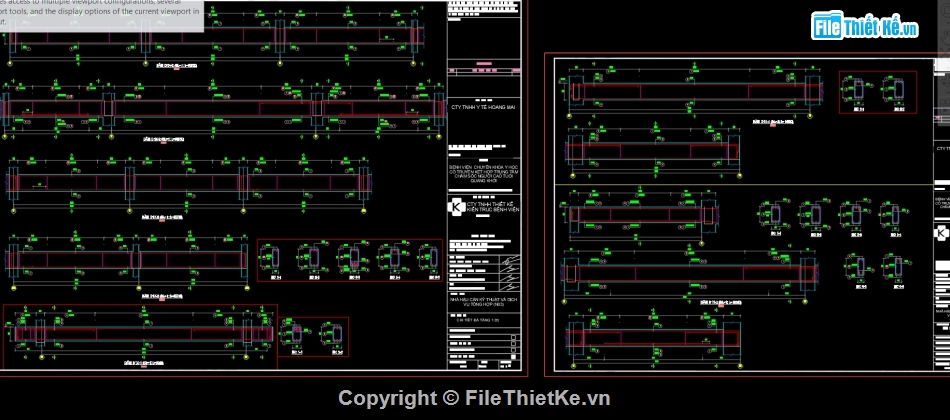Click the K logo in the left sheet title block
Screen dimensions: 950x420
[x=456, y=207]
